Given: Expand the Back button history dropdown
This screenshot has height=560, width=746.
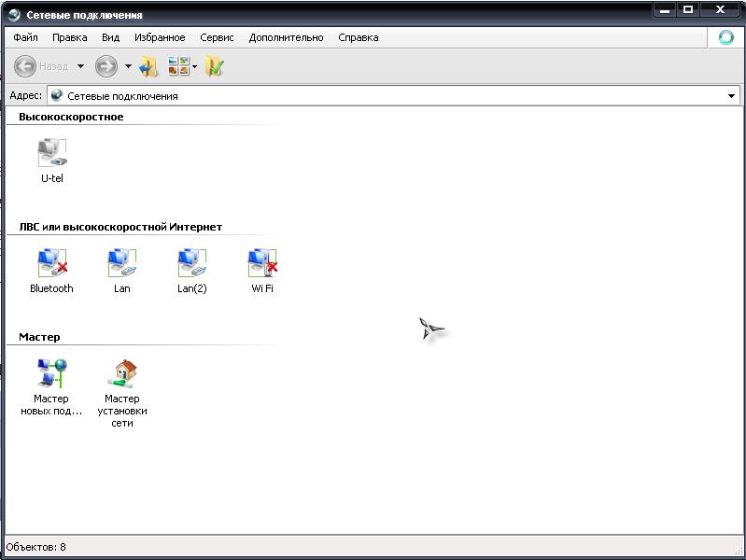Looking at the screenshot, I should [81, 66].
